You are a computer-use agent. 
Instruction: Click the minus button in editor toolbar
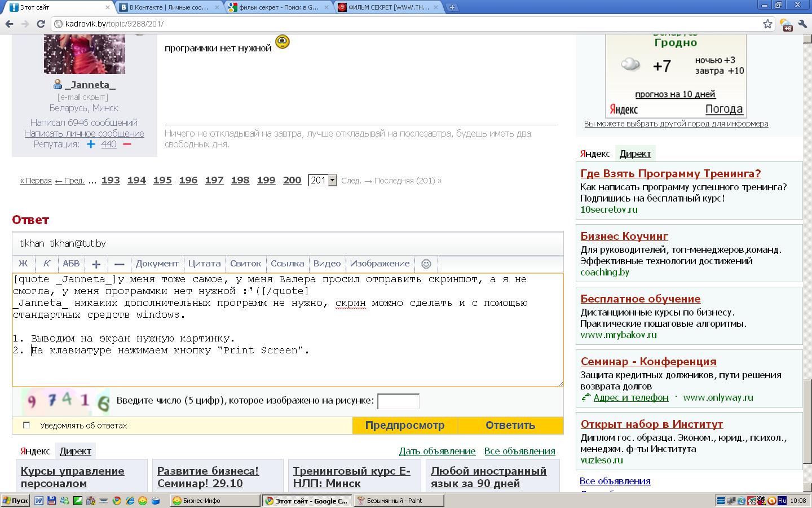pyautogui.click(x=119, y=264)
